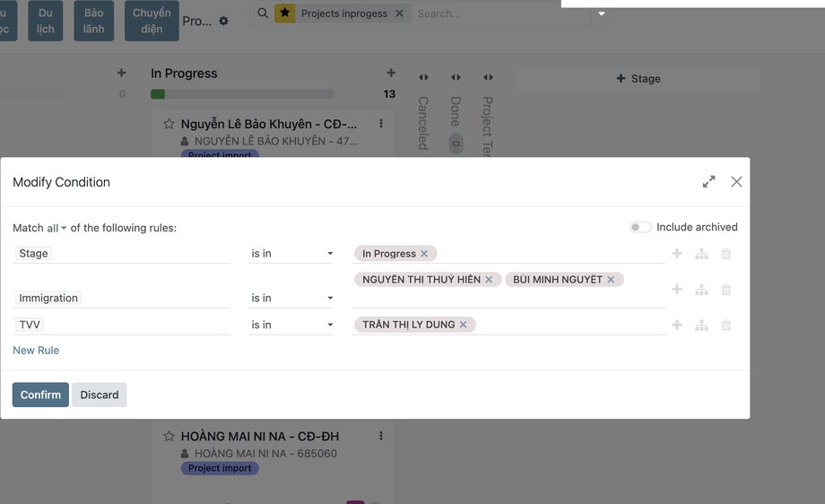This screenshot has height=504, width=825.
Task: Open the Immigration operator is in dropdown
Action: pyautogui.click(x=291, y=299)
